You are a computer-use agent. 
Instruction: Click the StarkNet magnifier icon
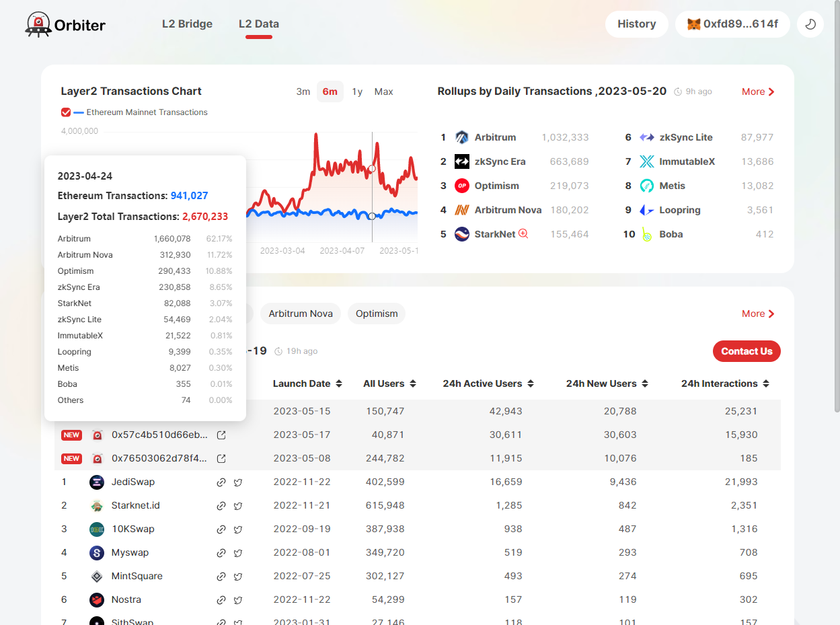tap(523, 234)
